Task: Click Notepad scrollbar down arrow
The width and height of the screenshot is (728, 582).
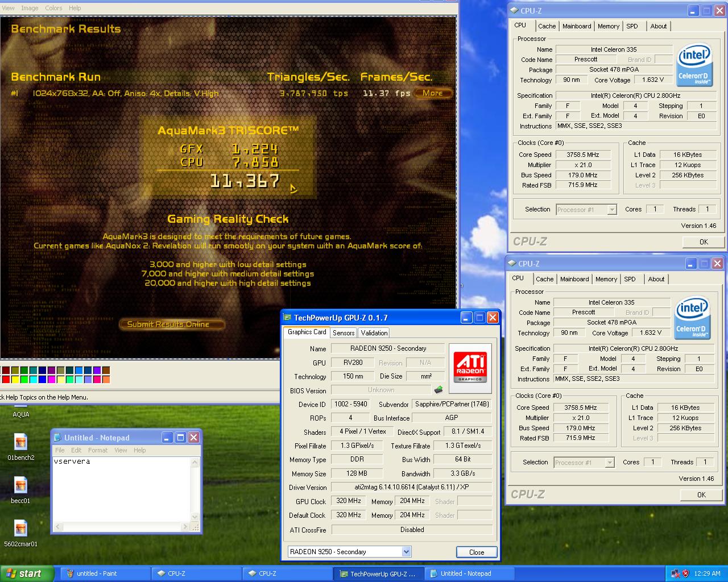Action: point(195,517)
